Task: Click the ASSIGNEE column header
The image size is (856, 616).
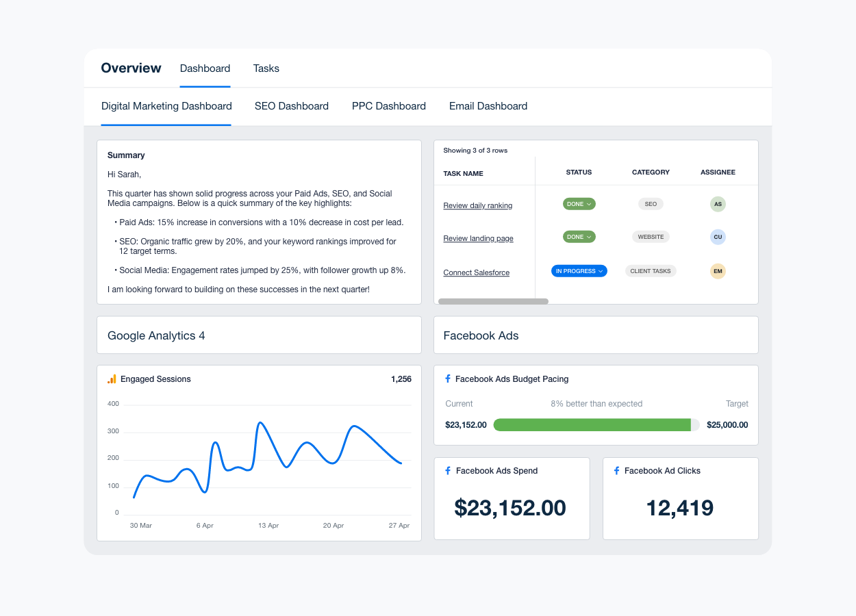Action: 718,172
